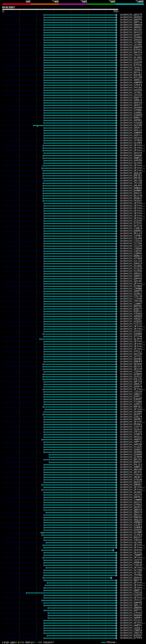Select the UniRef100_P28188 label
This screenshot has width=146, height=644.
click(131, 123)
